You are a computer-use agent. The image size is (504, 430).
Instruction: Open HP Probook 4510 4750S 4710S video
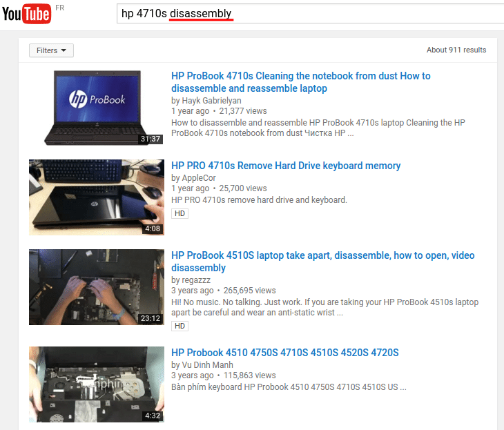[x=284, y=353]
